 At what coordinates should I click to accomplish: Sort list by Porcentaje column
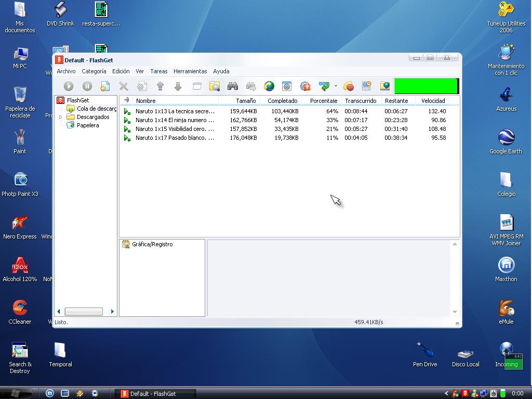click(x=322, y=101)
